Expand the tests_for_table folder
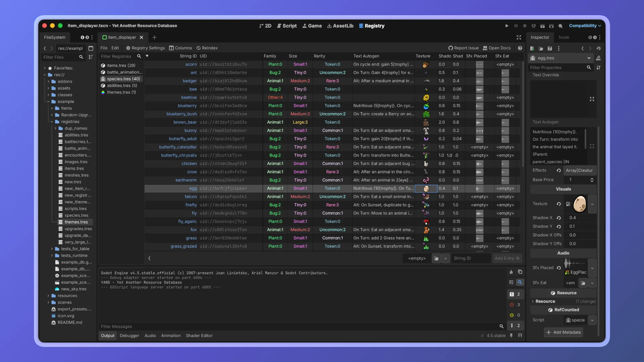The image size is (644, 362). (x=52, y=249)
